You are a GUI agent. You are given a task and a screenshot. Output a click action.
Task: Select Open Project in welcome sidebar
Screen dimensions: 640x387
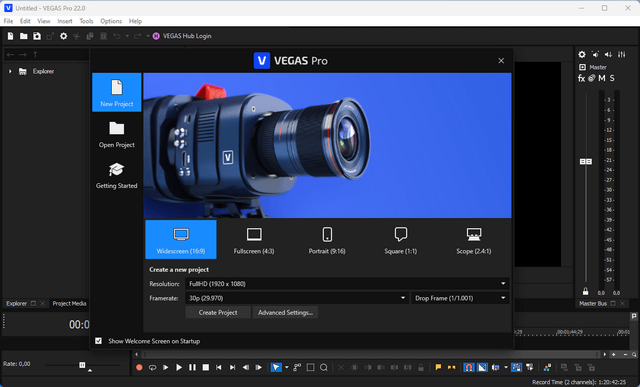117,134
